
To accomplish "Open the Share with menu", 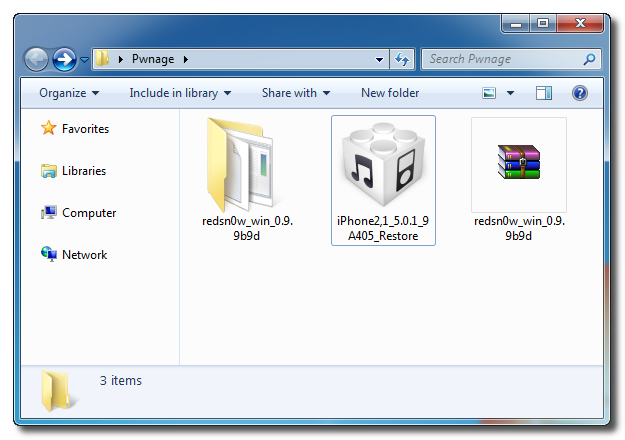I will tap(296, 93).
